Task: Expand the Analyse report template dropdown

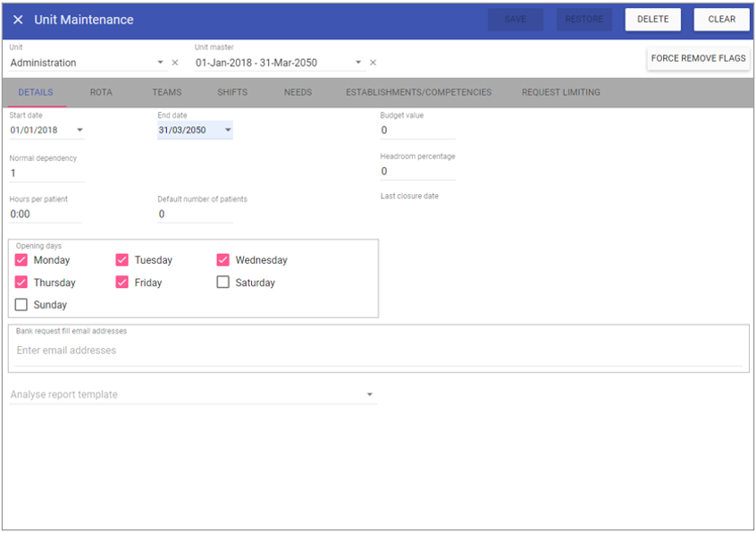Action: tap(370, 394)
